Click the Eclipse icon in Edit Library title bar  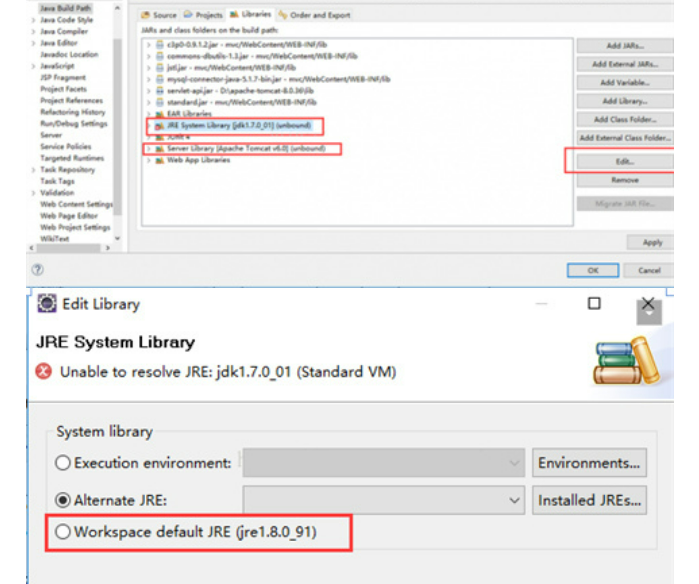pos(47,304)
